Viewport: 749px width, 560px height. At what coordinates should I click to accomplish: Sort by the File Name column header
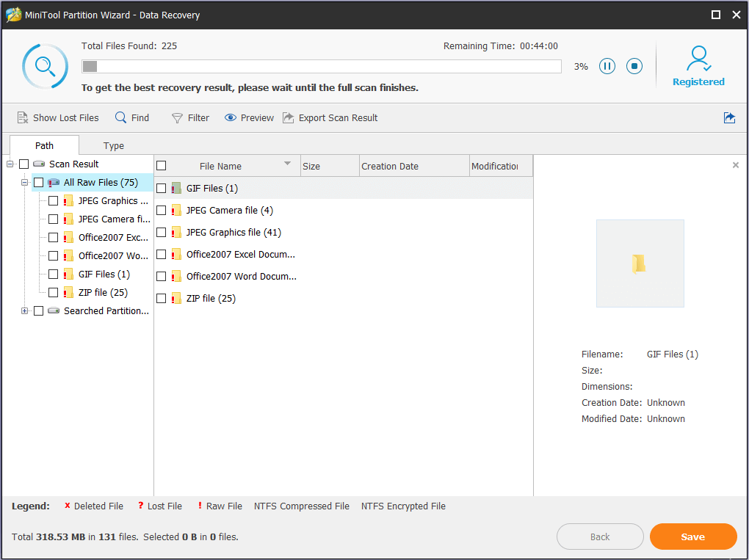click(220, 166)
